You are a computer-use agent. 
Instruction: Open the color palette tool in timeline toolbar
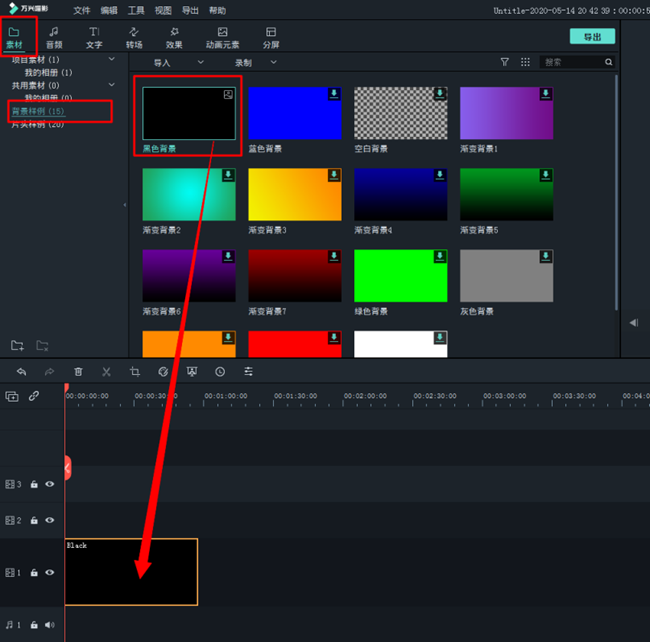[x=163, y=372]
